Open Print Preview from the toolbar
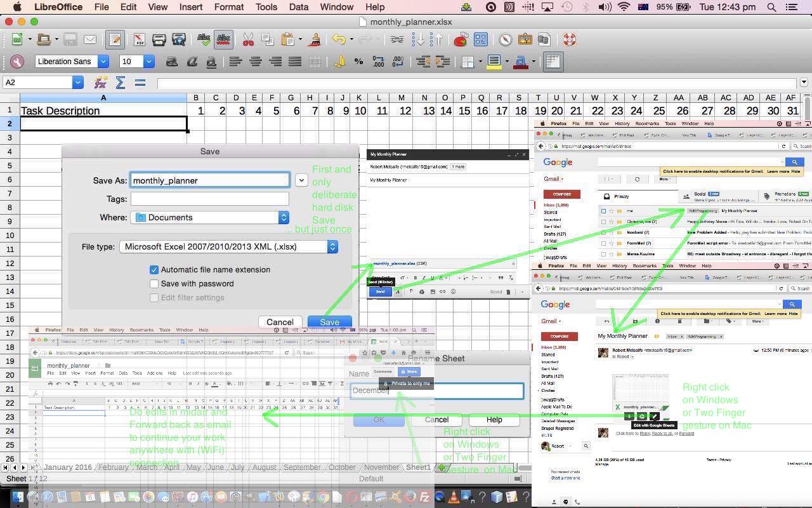This screenshot has width=812, height=508. (179, 39)
